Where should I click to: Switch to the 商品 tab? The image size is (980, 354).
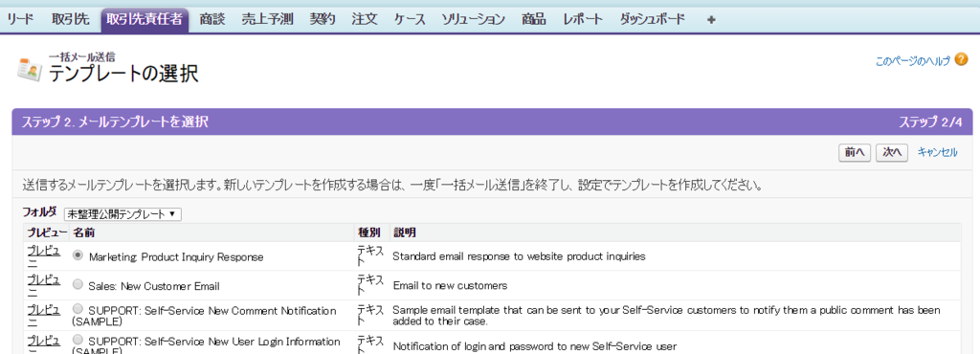tap(533, 19)
